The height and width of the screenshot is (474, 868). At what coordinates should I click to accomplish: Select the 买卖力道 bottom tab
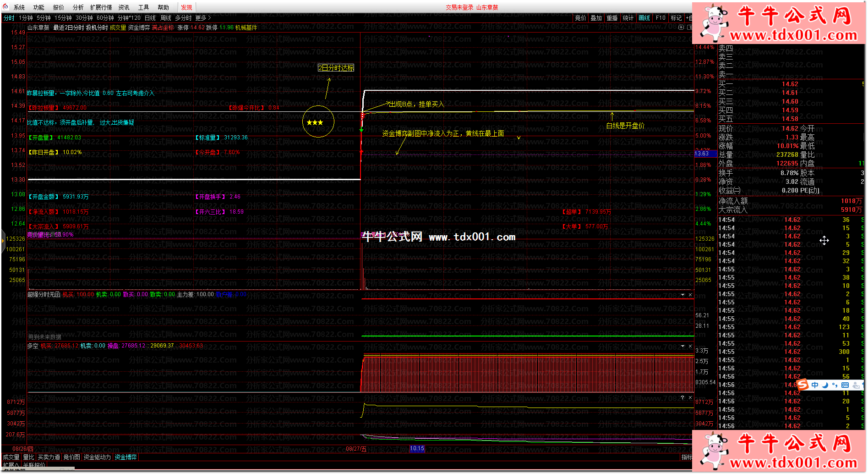point(49,457)
